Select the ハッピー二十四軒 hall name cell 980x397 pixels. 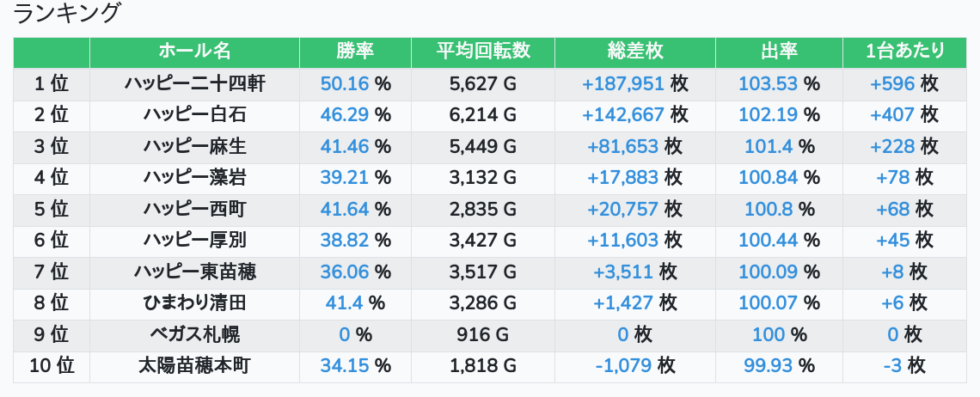click(x=194, y=84)
